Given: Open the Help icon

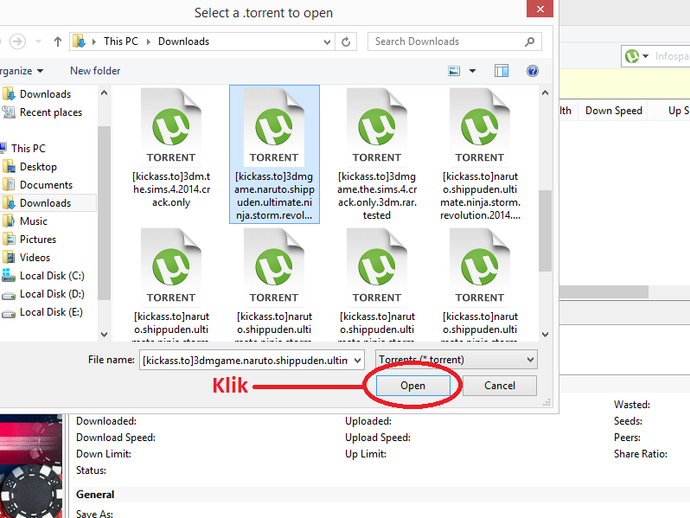Looking at the screenshot, I should (532, 71).
